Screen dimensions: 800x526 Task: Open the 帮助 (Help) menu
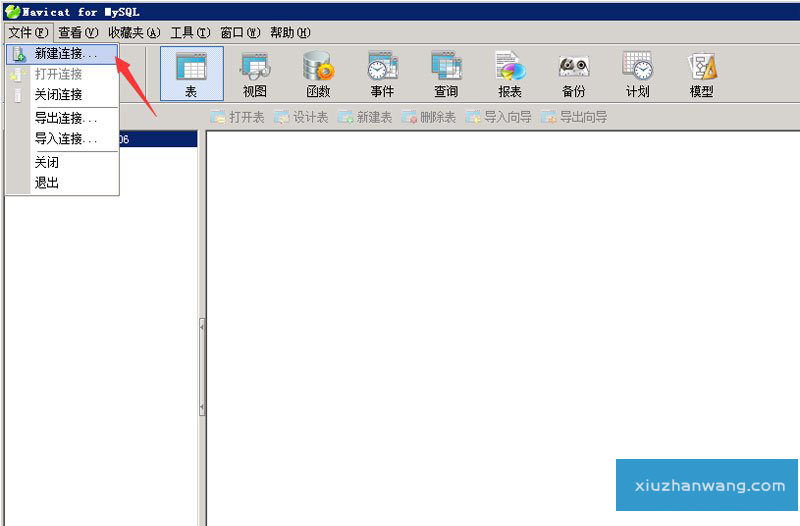[x=290, y=32]
